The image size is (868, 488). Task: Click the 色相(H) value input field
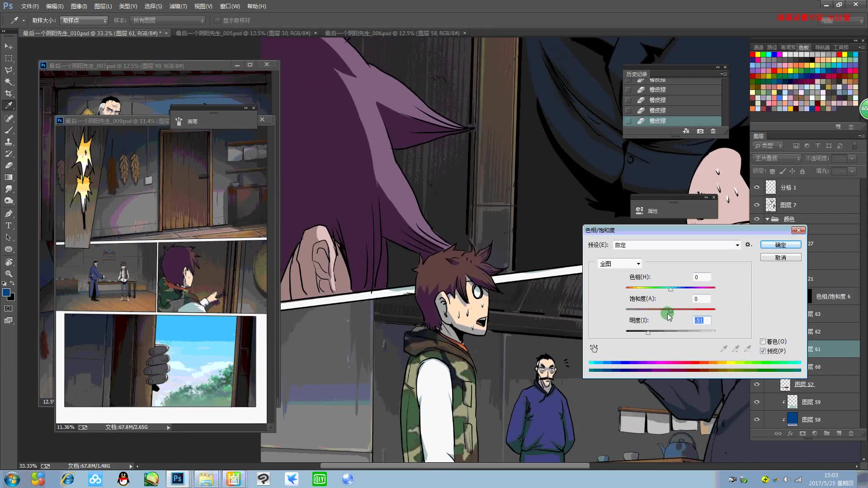(x=702, y=277)
